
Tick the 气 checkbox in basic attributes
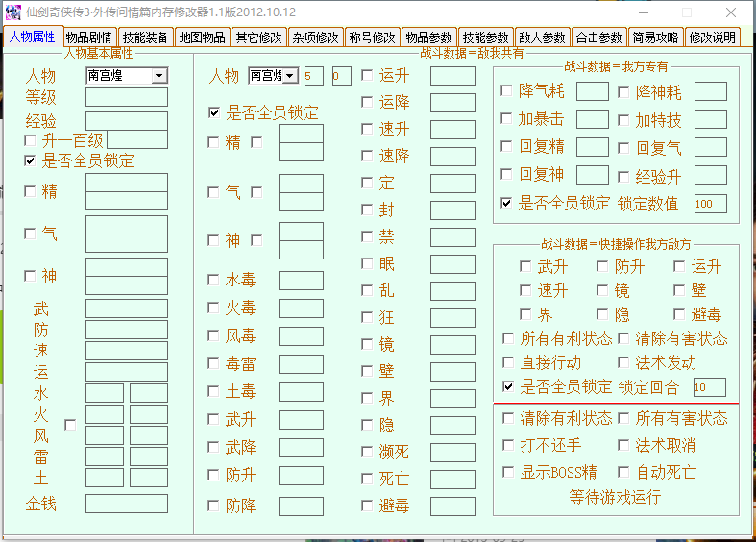(x=30, y=234)
